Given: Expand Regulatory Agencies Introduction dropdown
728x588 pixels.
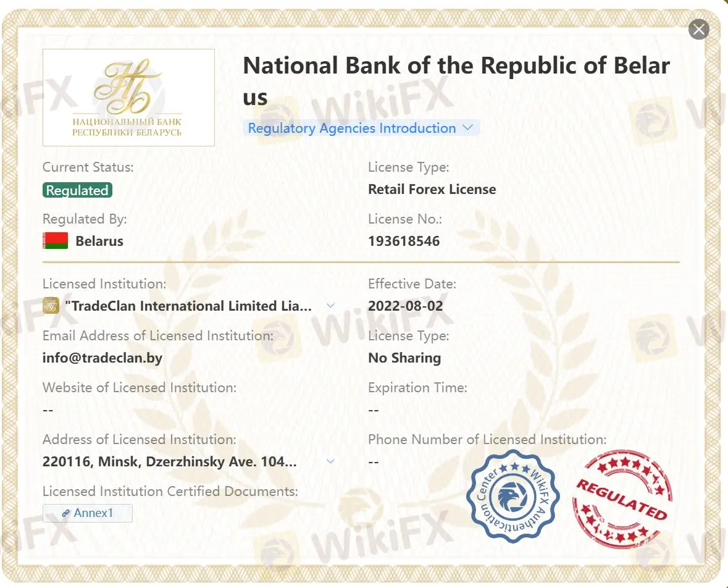Looking at the screenshot, I should point(361,128).
